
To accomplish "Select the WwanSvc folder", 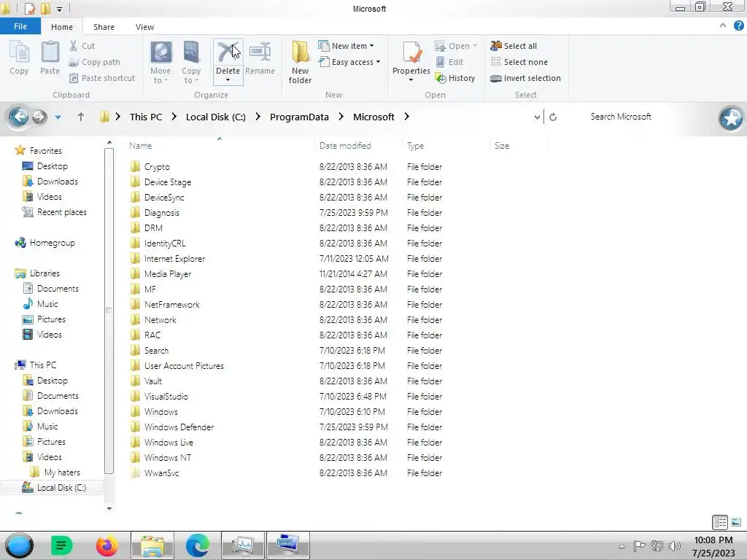I will 161,472.
